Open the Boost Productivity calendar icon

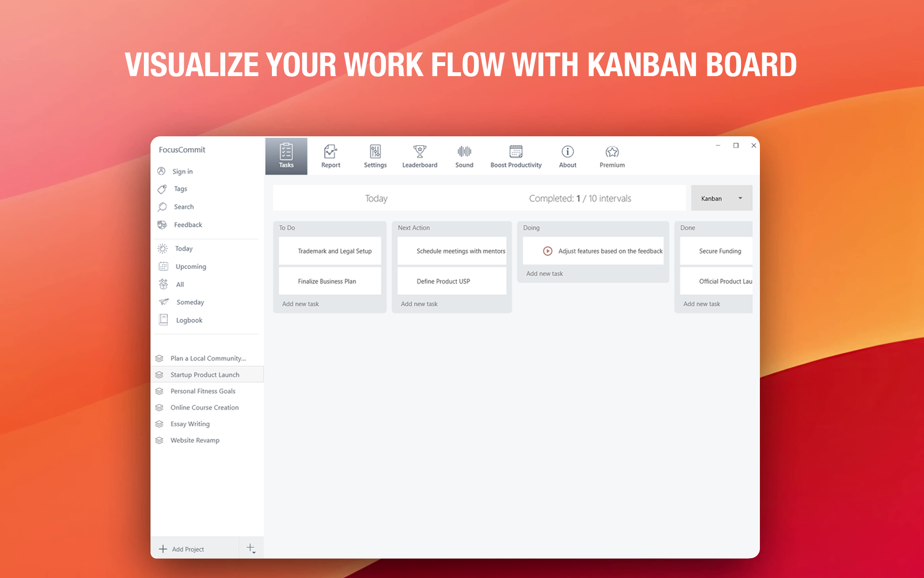tap(516, 152)
